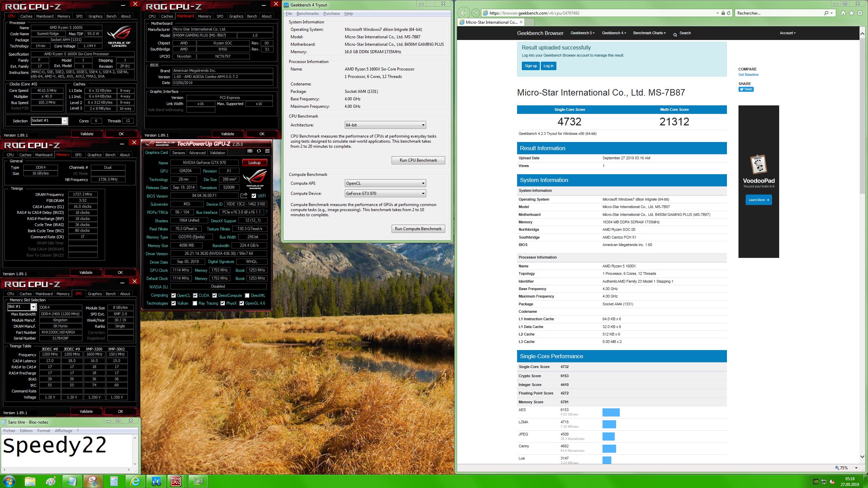868x488 pixels.
Task: Click the GPU-Z screenshot camera icon
Action: pos(250,151)
